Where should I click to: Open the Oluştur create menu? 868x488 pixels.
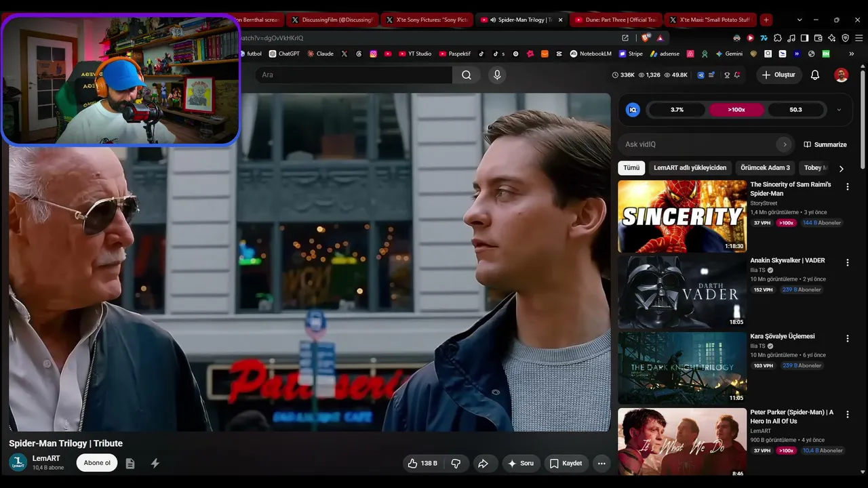(778, 75)
